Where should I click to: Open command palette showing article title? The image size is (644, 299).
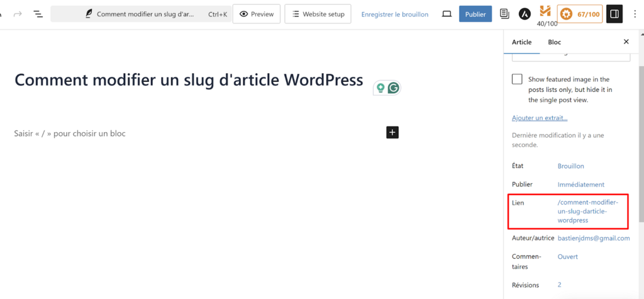click(140, 14)
